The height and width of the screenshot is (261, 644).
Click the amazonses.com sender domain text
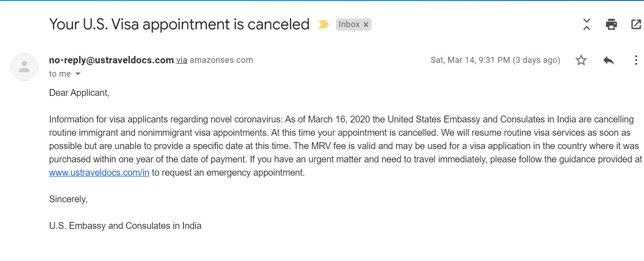(221, 60)
